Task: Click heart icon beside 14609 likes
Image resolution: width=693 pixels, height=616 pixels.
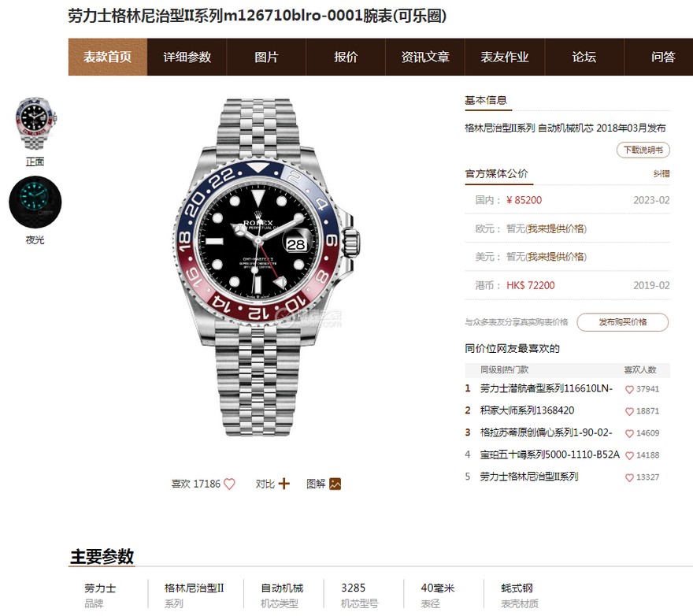Action: point(629,433)
